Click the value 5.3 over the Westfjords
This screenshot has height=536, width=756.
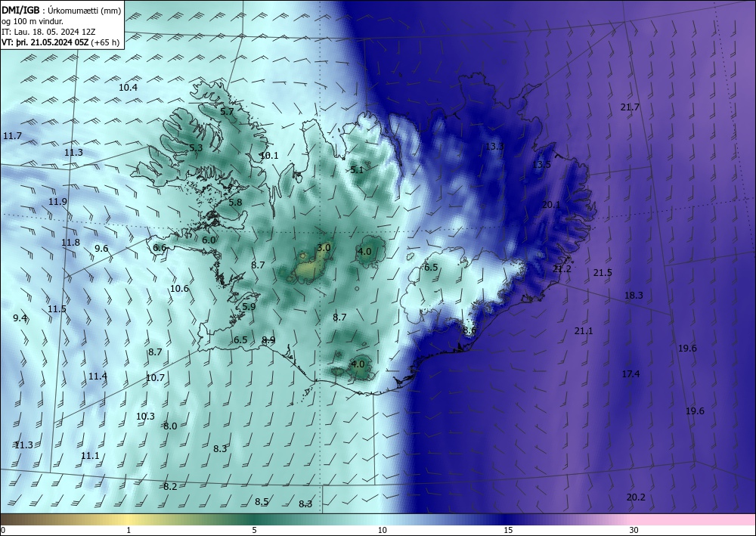click(196, 148)
